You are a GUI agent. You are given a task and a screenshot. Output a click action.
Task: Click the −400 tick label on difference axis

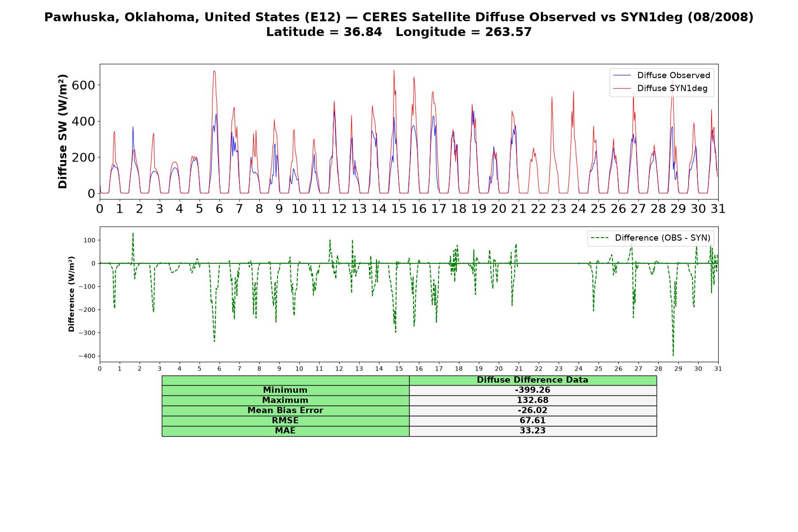pyautogui.click(x=87, y=356)
